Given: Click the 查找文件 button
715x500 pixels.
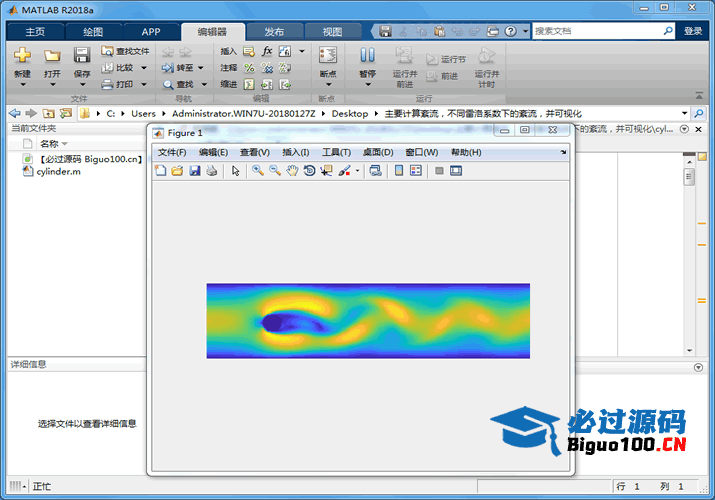Looking at the screenshot, I should (126, 51).
